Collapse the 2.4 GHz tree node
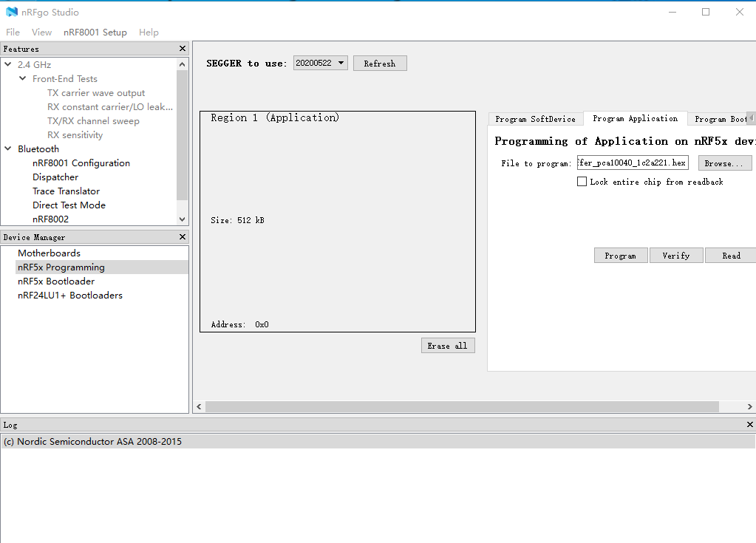The height and width of the screenshot is (543, 756). click(8, 64)
